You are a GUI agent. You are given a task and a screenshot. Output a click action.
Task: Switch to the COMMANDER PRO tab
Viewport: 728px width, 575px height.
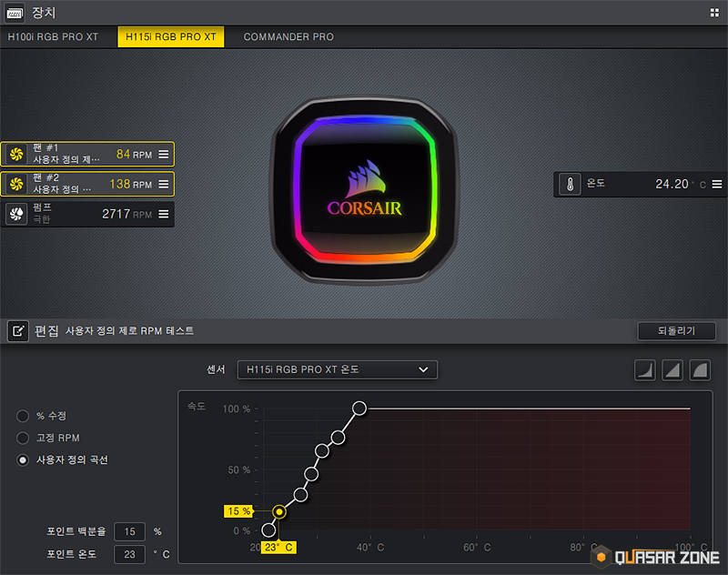pos(288,36)
